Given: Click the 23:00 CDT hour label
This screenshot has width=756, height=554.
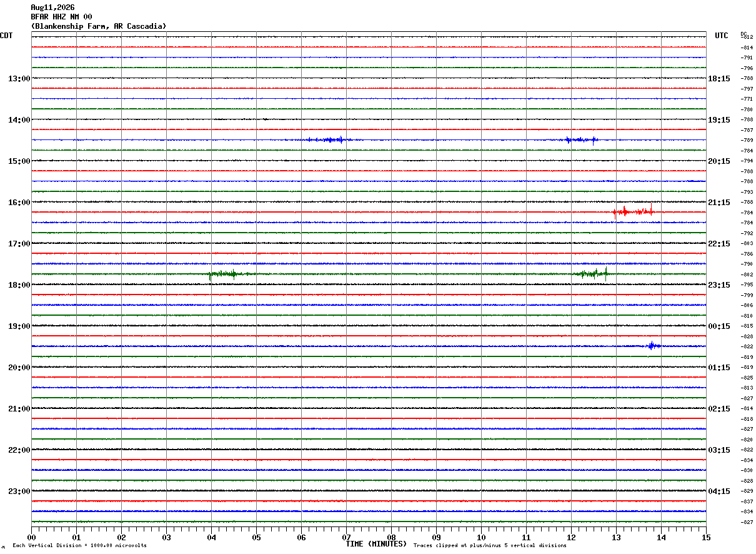Looking at the screenshot, I should click(x=19, y=491).
